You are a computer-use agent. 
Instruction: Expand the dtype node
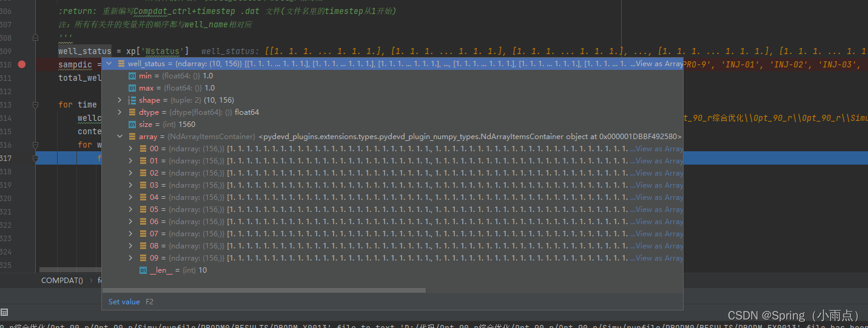click(120, 112)
